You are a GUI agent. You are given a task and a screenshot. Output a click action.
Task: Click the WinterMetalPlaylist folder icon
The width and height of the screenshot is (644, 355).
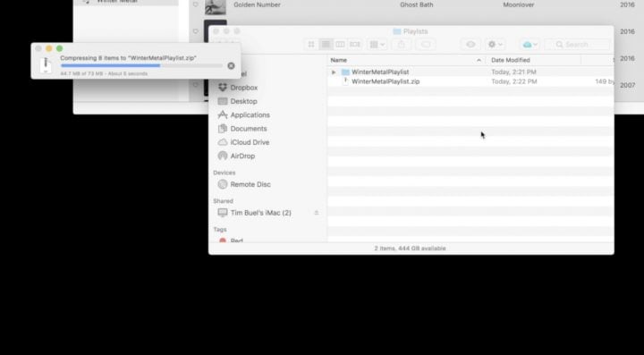345,72
